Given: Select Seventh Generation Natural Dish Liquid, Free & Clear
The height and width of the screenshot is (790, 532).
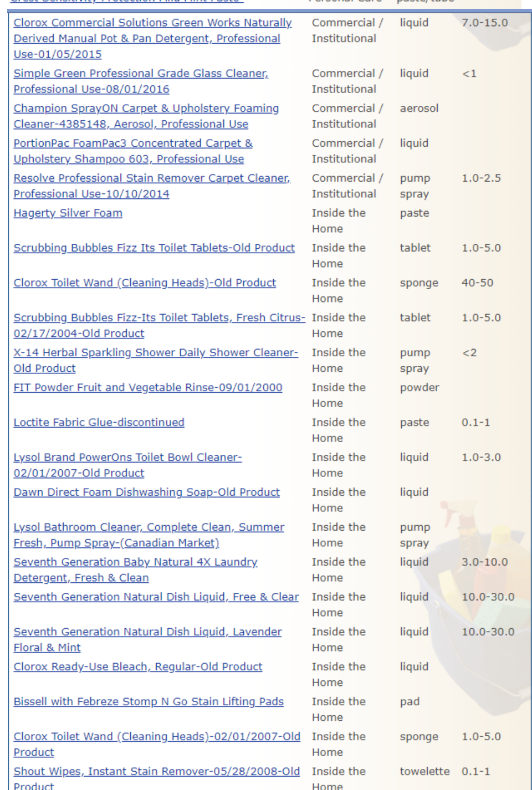Looking at the screenshot, I should coord(156,597).
